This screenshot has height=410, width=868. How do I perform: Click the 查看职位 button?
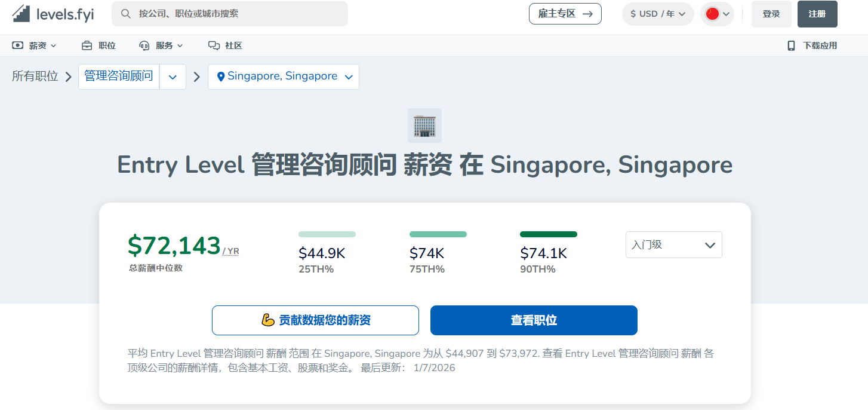[x=534, y=320]
